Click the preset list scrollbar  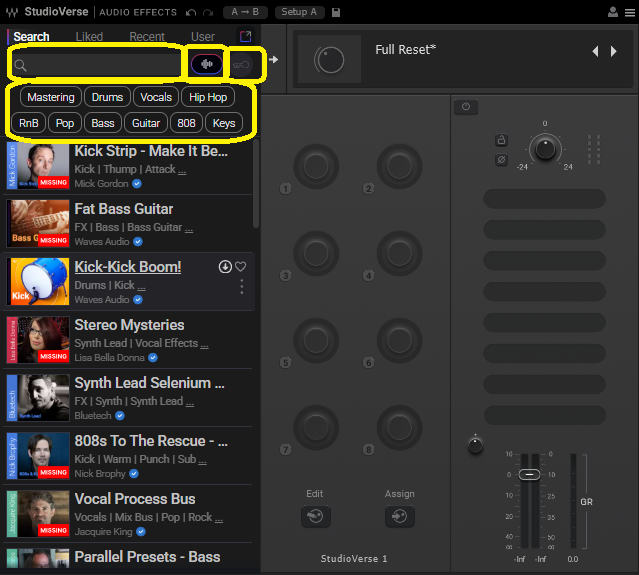(x=256, y=184)
